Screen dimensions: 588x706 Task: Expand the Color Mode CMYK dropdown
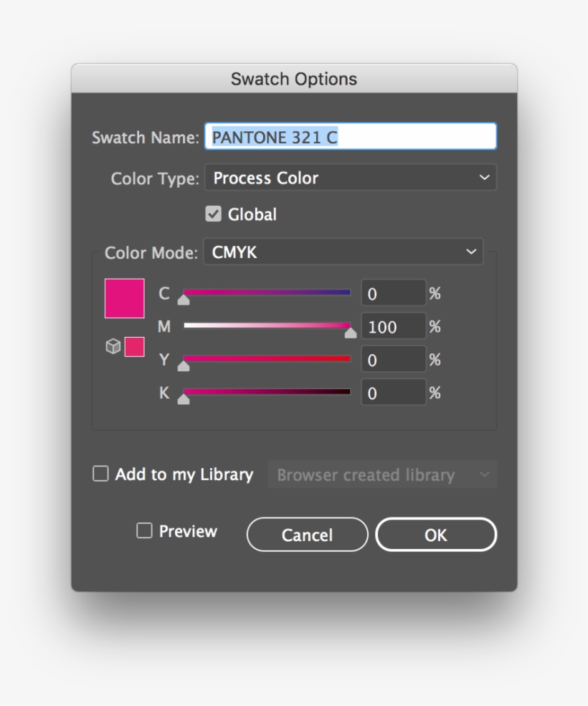pos(343,252)
